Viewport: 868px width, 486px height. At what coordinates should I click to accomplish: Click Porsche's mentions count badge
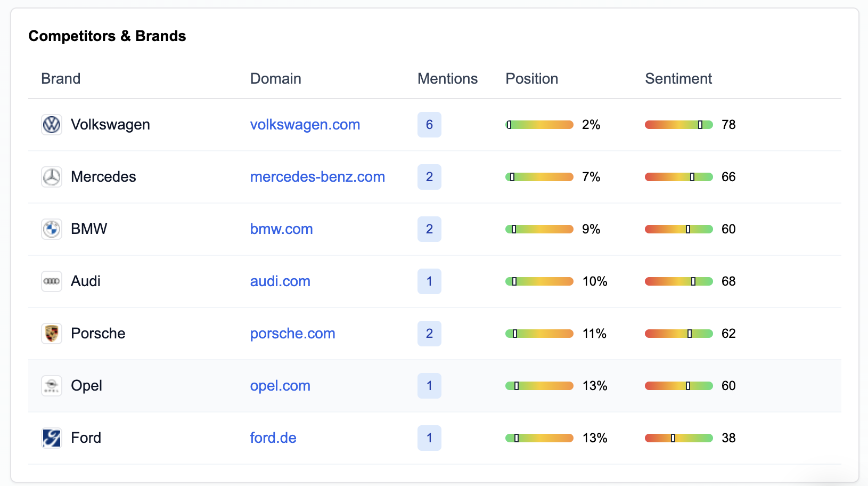pos(429,334)
